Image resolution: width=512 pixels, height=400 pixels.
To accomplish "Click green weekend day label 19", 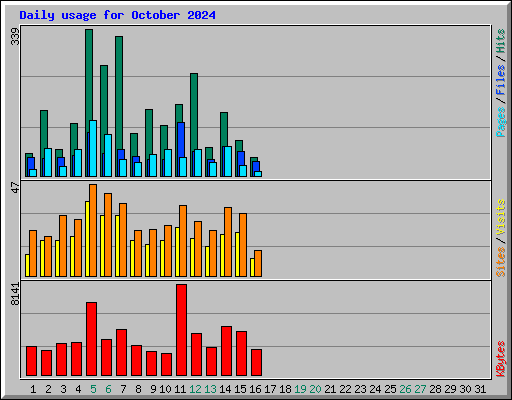I will coord(300,389).
